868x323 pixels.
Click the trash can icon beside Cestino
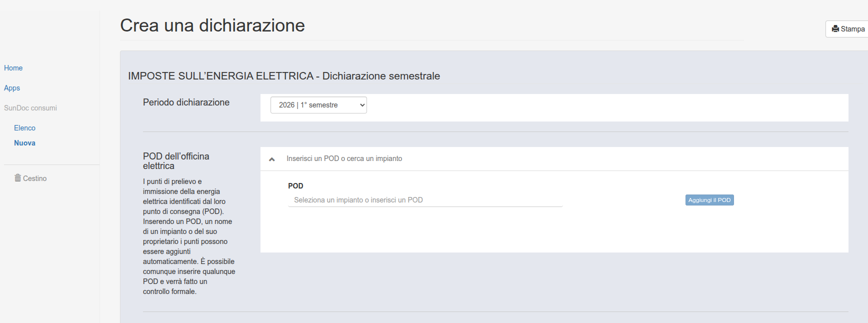point(17,178)
